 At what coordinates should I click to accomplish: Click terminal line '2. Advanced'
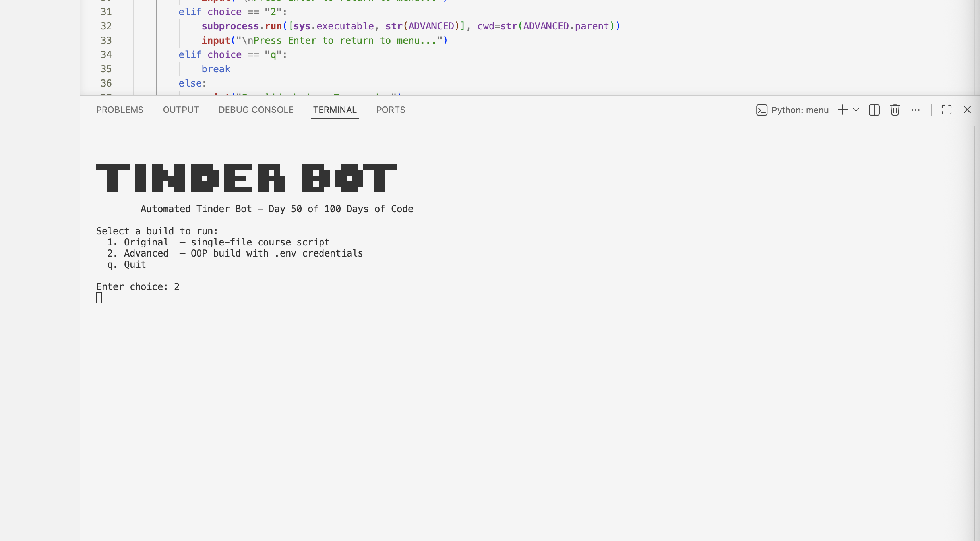click(235, 253)
